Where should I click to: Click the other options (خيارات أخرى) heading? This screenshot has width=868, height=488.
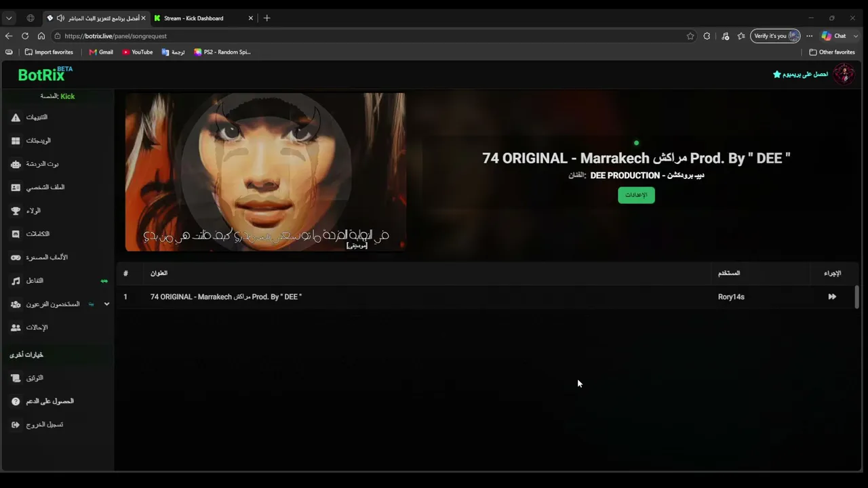(x=26, y=354)
